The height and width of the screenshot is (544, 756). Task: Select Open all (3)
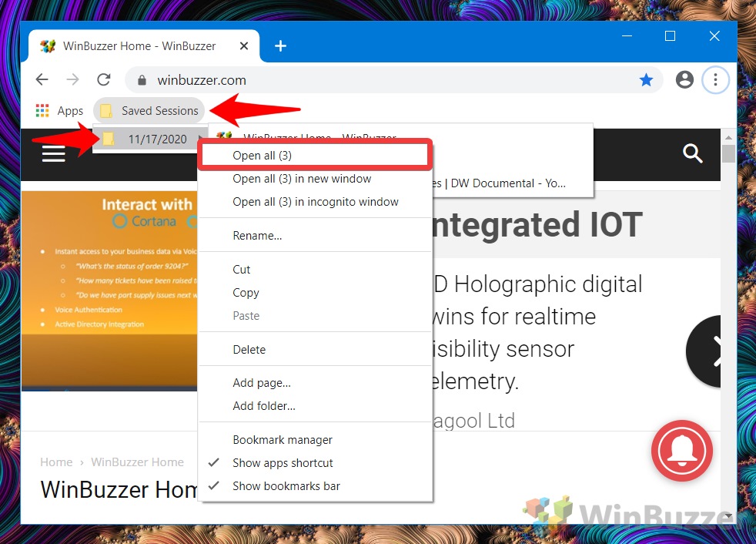[x=314, y=156]
